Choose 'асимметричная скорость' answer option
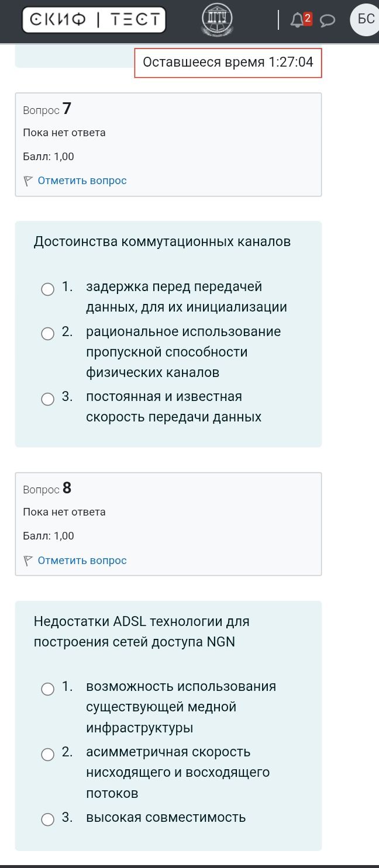The image size is (379, 868). [x=47, y=755]
